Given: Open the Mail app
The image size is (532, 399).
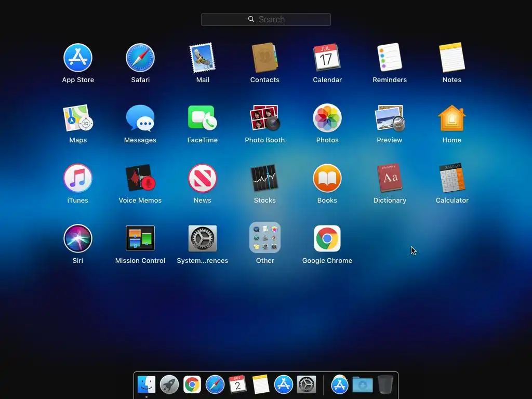Looking at the screenshot, I should pos(203,58).
